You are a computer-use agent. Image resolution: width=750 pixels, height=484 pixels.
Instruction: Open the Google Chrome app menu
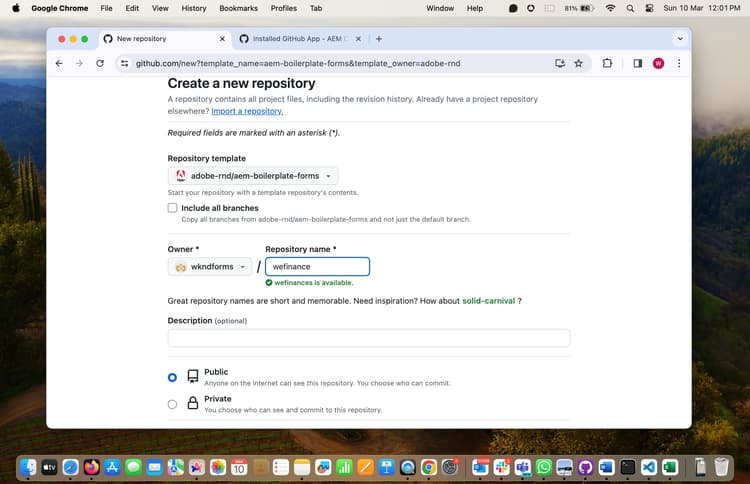tap(60, 8)
